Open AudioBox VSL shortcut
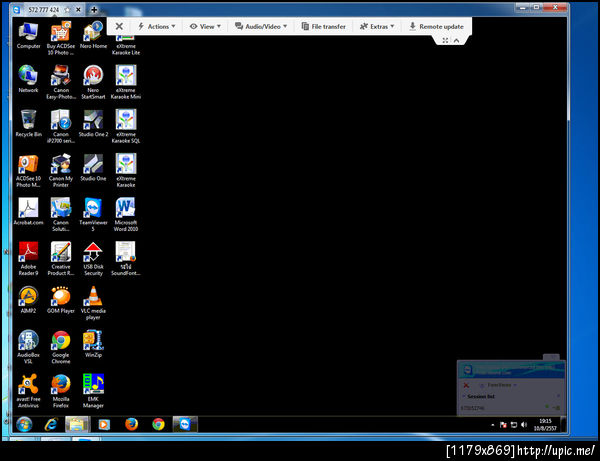This screenshot has height=461, width=600. (28, 347)
